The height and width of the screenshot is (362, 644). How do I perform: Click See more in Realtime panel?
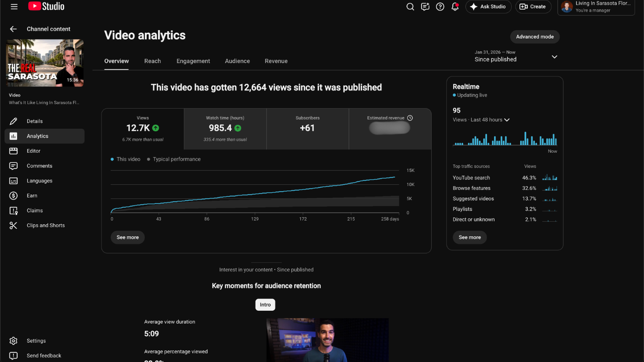(470, 237)
